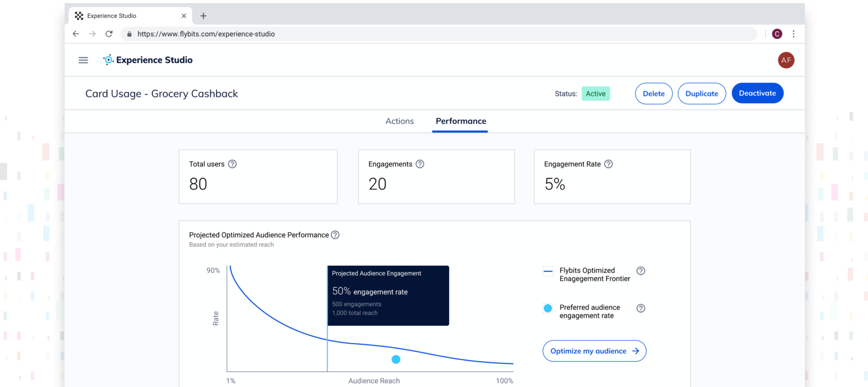Open the AF user avatar menu
Viewport: 868px width, 387px height.
pos(786,60)
